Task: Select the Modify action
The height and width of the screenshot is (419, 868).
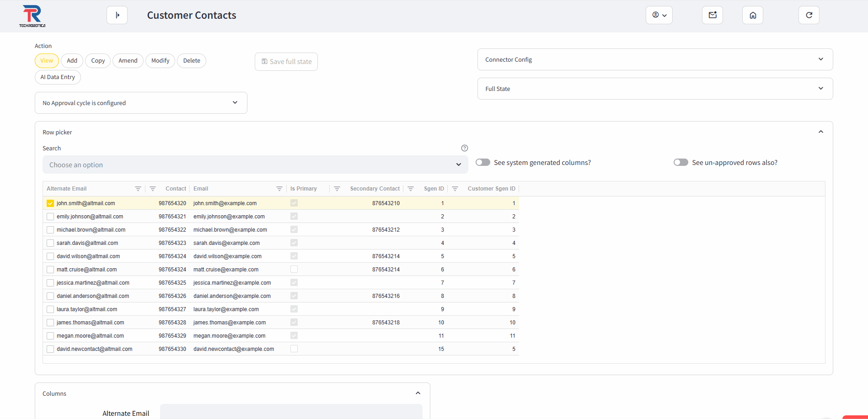Action: (160, 61)
